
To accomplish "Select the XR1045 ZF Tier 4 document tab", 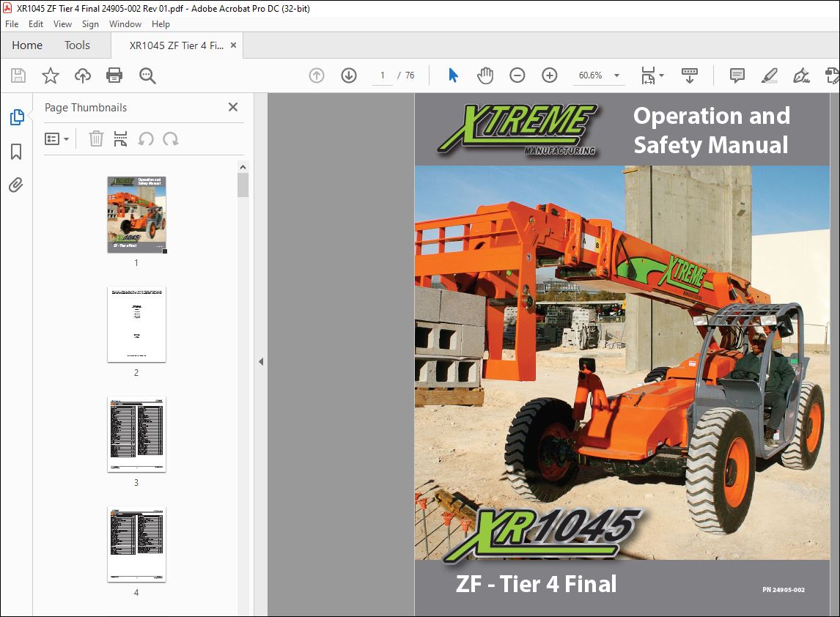I will click(177, 45).
